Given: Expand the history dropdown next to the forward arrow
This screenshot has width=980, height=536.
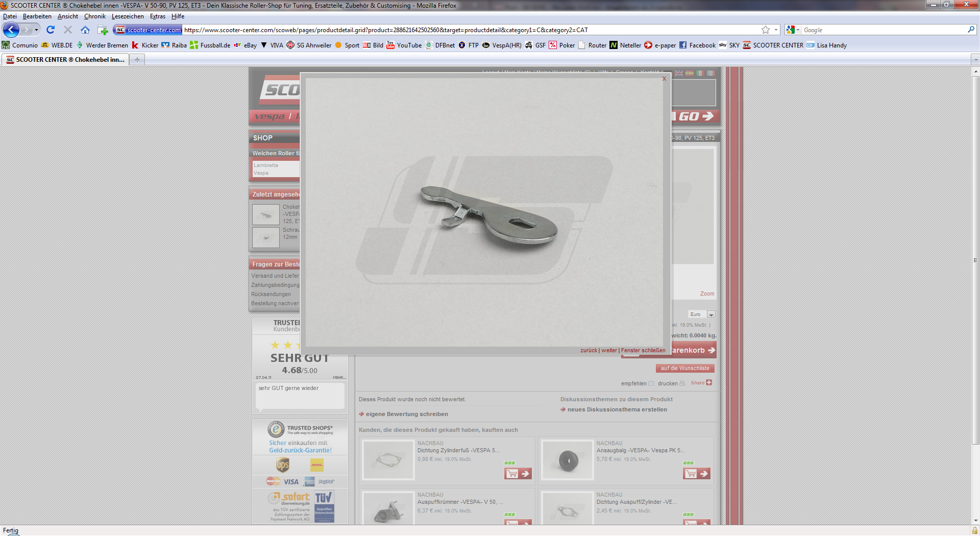Looking at the screenshot, I should coord(36,30).
